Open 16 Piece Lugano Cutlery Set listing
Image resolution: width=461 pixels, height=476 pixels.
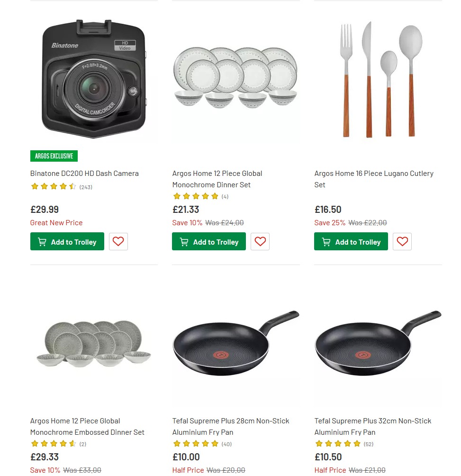374,179
